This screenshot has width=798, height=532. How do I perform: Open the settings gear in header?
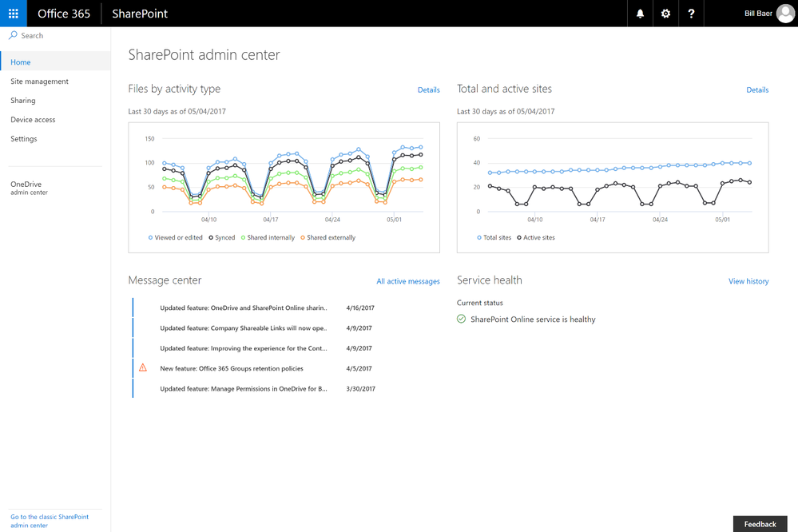point(665,14)
